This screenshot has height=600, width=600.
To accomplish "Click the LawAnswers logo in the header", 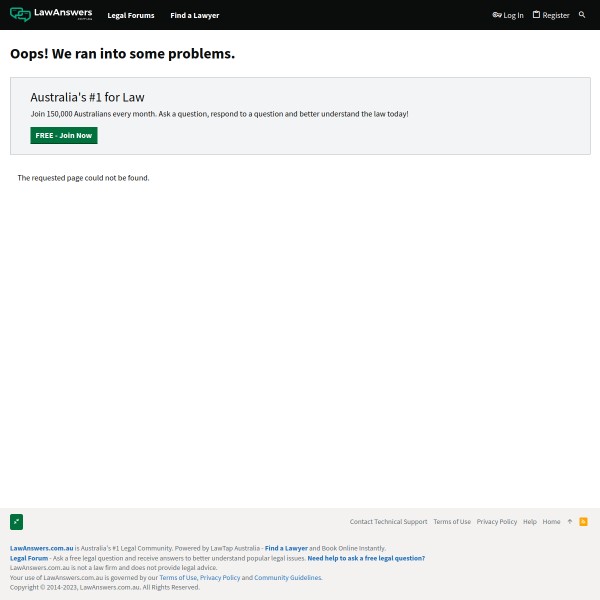I will pos(51,15).
